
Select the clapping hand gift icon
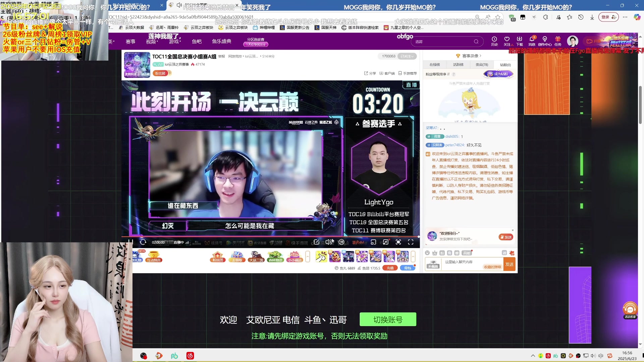click(321, 257)
